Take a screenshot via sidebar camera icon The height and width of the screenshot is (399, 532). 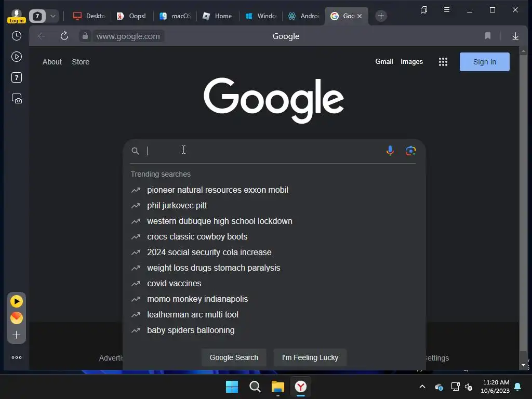17,99
